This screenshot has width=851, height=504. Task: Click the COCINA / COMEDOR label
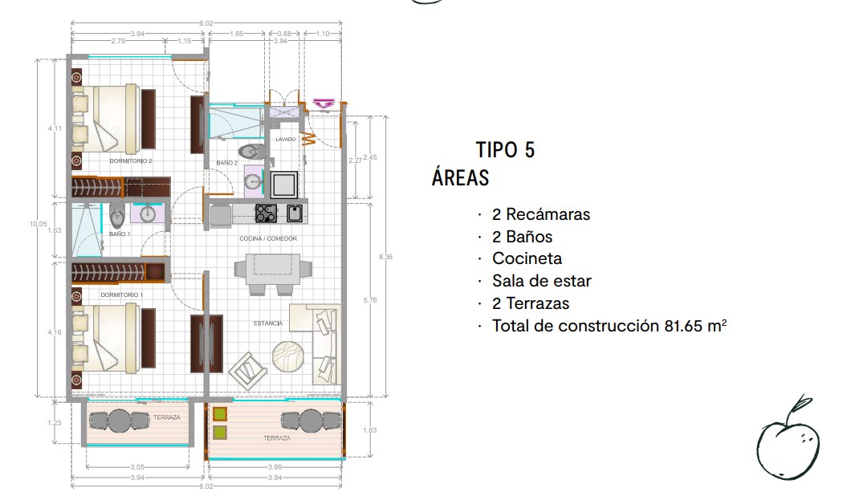click(268, 238)
